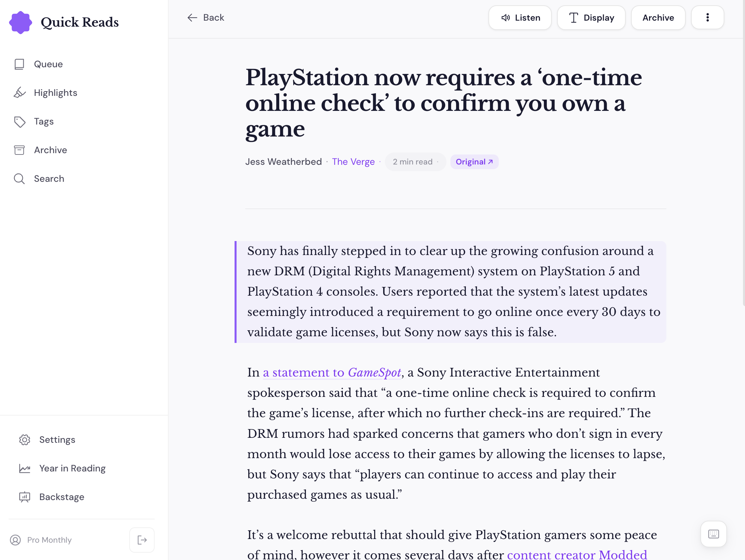
Task: Archive this article from the toolbar
Action: pyautogui.click(x=658, y=18)
